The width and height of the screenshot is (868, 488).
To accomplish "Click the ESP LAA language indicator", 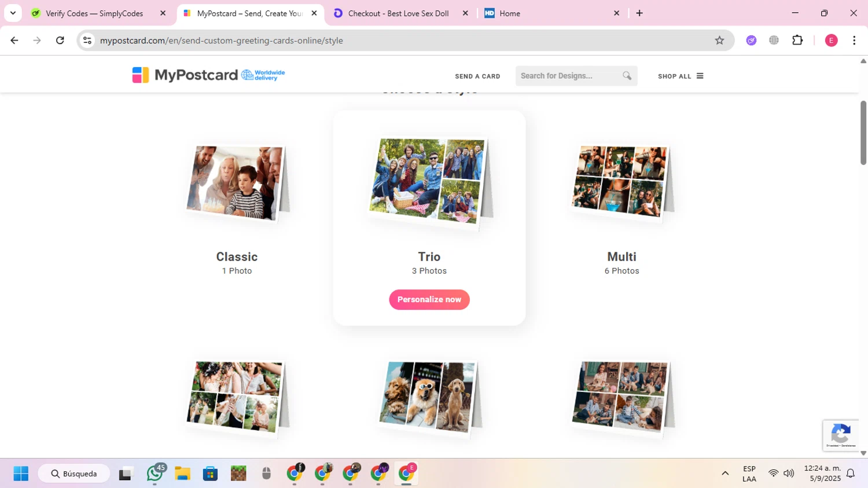I will [749, 474].
